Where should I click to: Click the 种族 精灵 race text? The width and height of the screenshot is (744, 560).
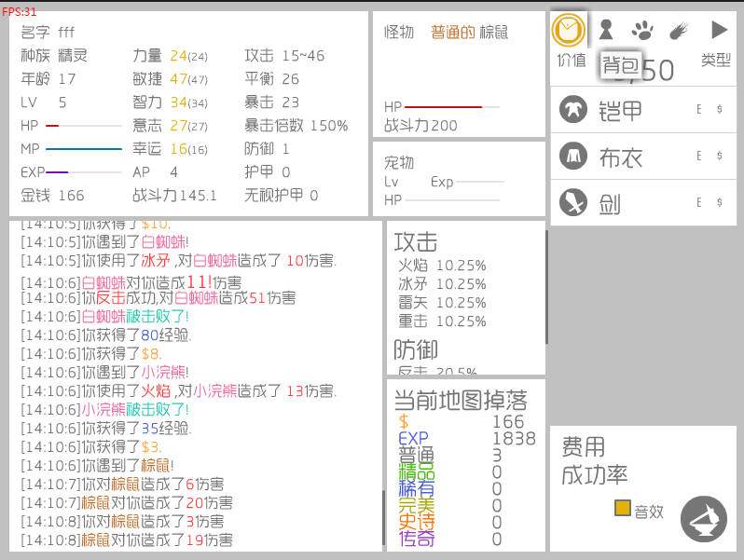point(54,56)
